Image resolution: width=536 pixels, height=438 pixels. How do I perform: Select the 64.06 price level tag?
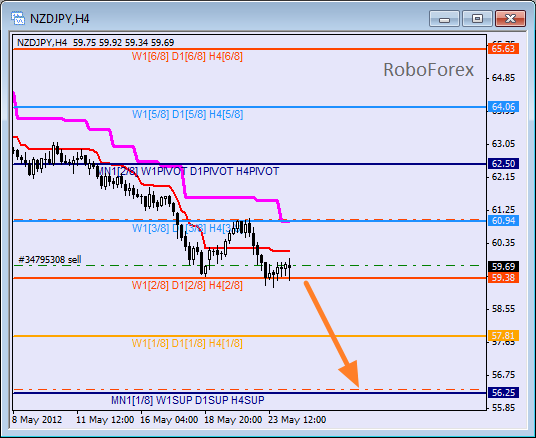pos(504,107)
